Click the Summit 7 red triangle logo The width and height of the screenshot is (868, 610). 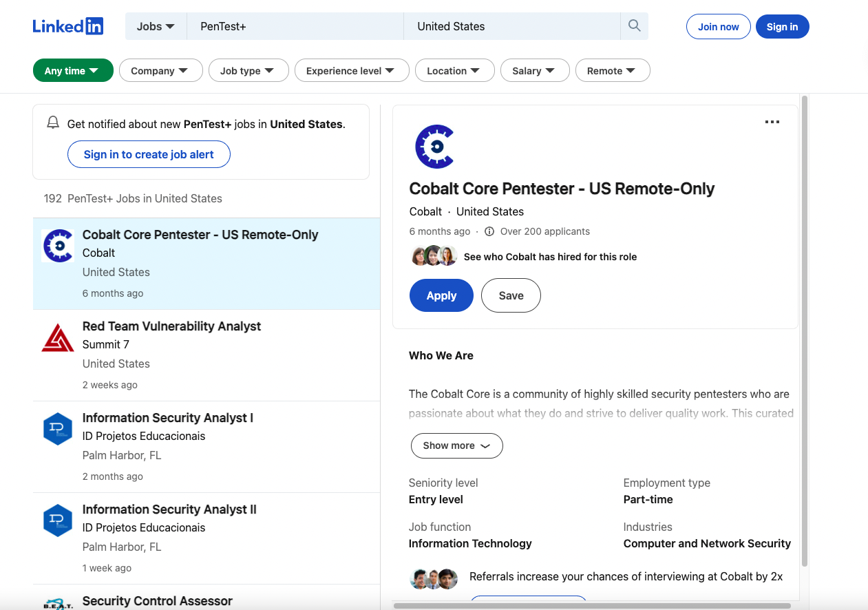58,337
